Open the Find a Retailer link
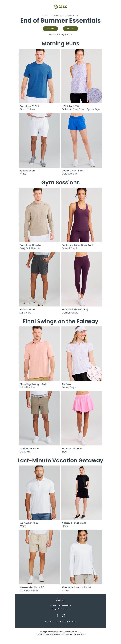Screen dimensions: 121x644 tap(61, 622)
